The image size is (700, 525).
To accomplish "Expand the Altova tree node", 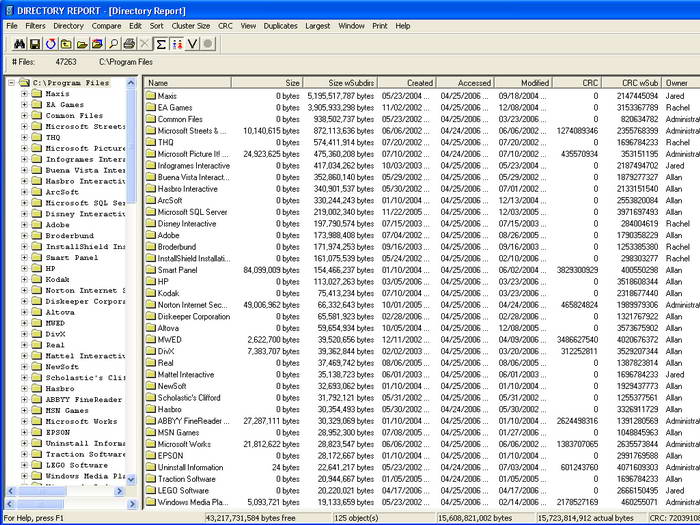I will pos(25,312).
